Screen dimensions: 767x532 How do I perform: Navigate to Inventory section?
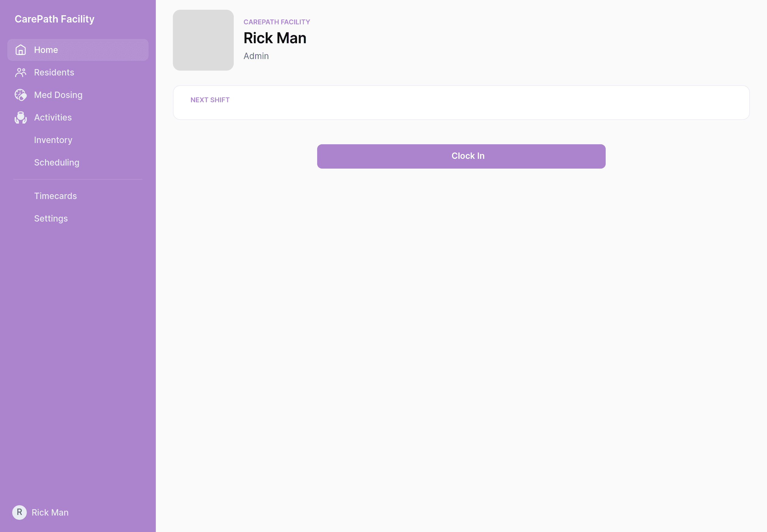coord(53,140)
